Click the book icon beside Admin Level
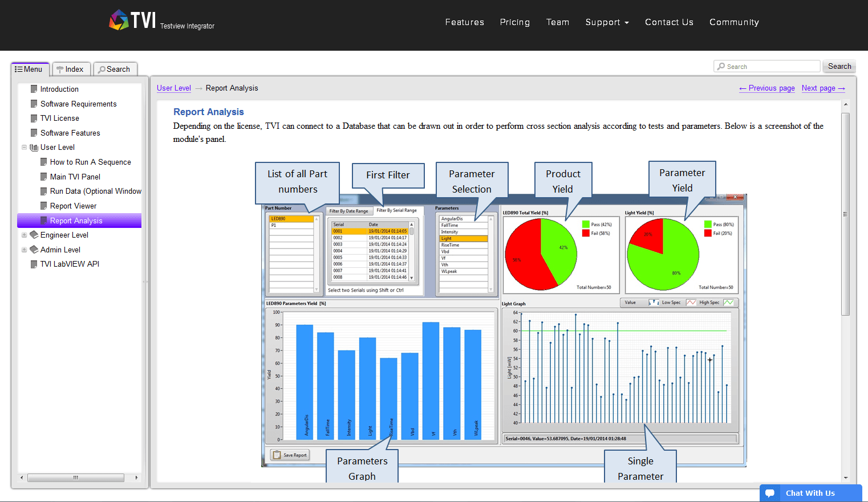This screenshot has height=502, width=868. click(x=34, y=250)
